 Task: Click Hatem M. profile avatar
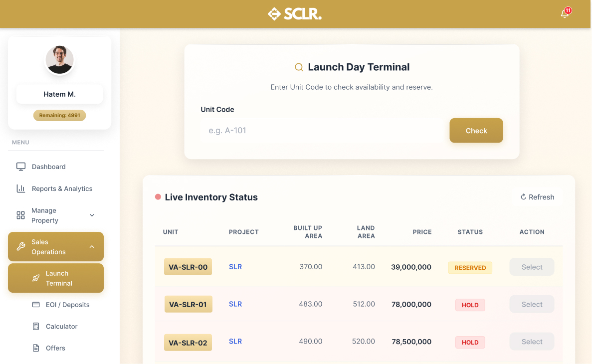(60, 60)
